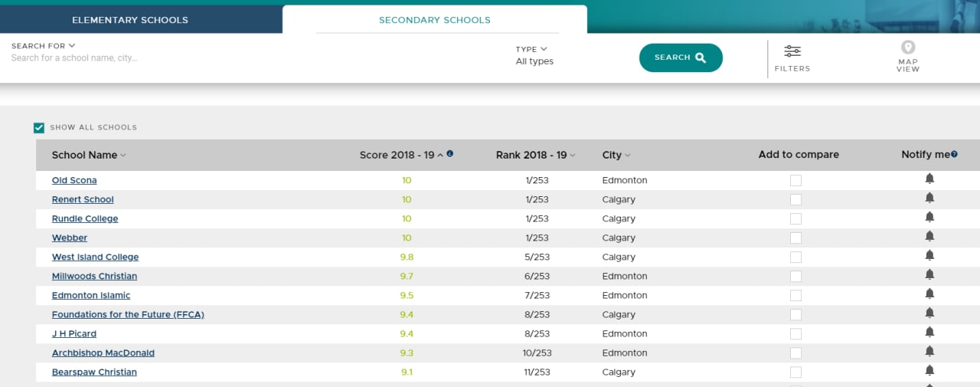Check Add to compare for Rundle College
Image resolution: width=980 pixels, height=387 pixels.
[795, 218]
